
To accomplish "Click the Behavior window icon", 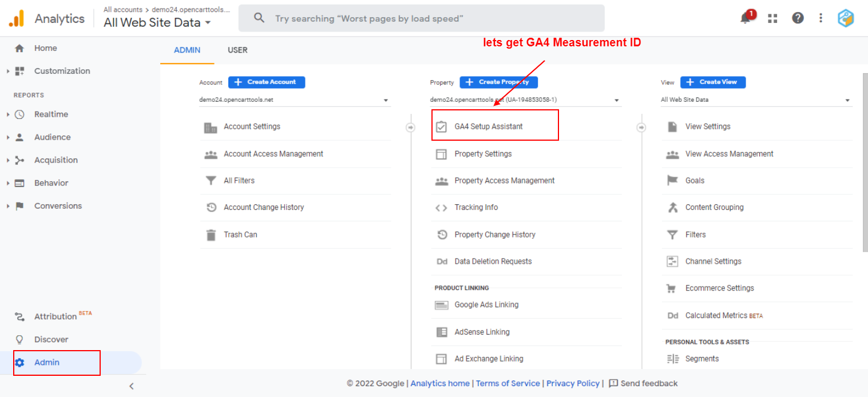I will (x=19, y=183).
